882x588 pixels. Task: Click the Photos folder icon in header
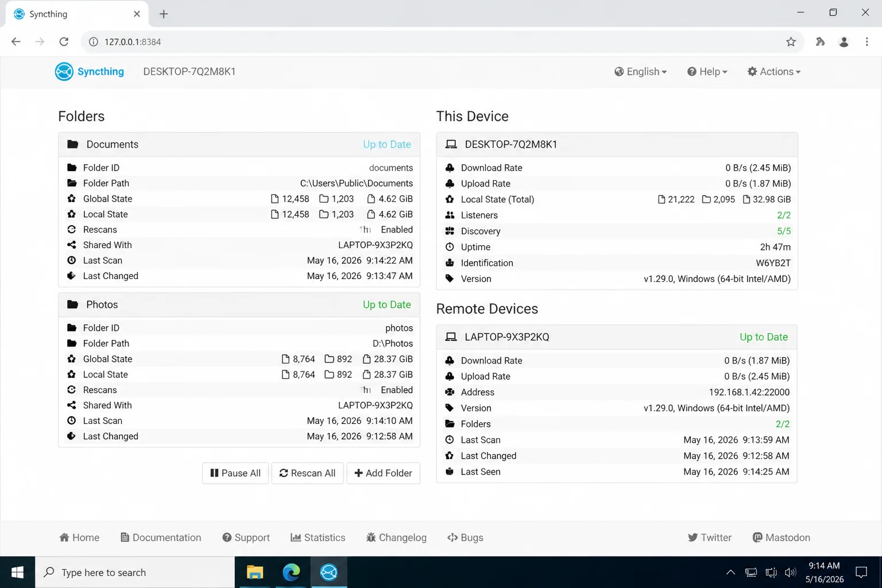(72, 304)
